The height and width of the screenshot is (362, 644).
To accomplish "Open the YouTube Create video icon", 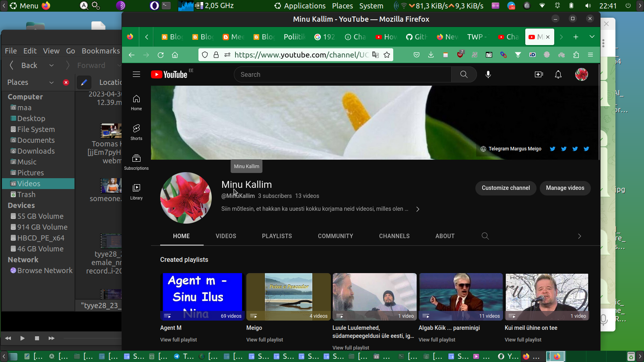I will tap(539, 74).
